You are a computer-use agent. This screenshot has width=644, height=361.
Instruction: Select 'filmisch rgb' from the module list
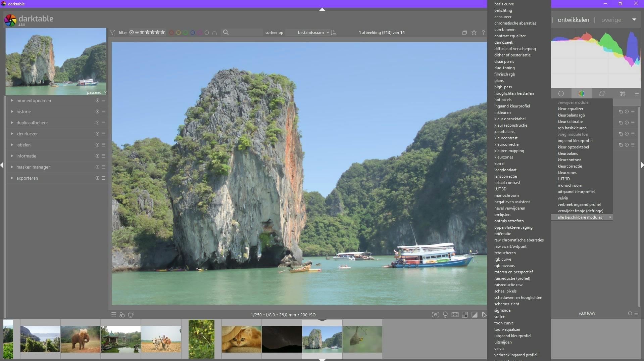click(519, 74)
